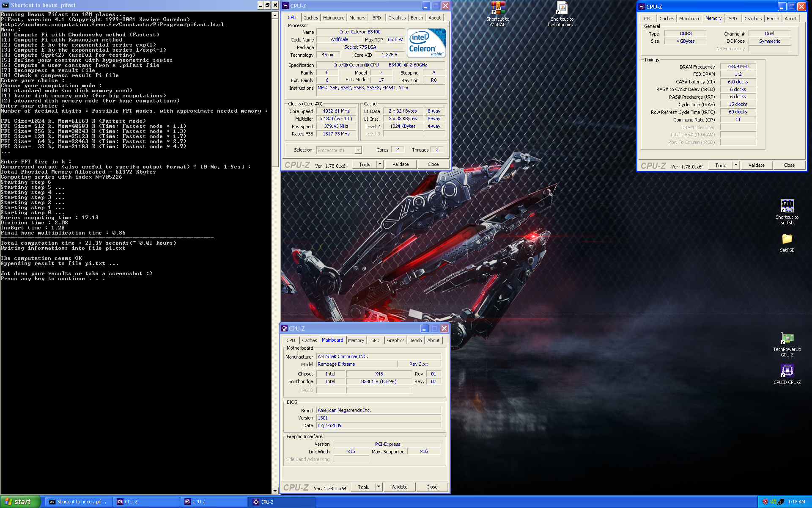Click the Core Speed value 4932.61 MHz

coord(336,111)
